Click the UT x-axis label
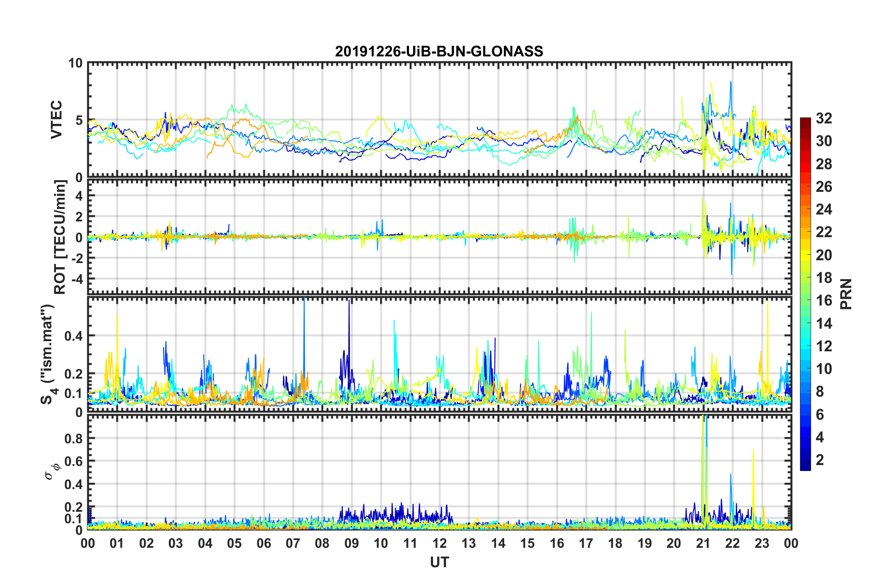This screenshot has width=879, height=588. pyautogui.click(x=439, y=562)
